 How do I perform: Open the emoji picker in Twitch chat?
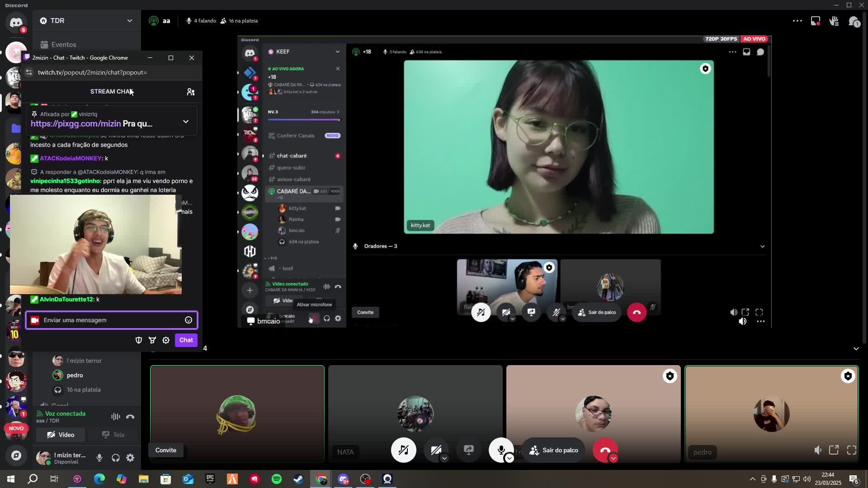[x=189, y=320]
